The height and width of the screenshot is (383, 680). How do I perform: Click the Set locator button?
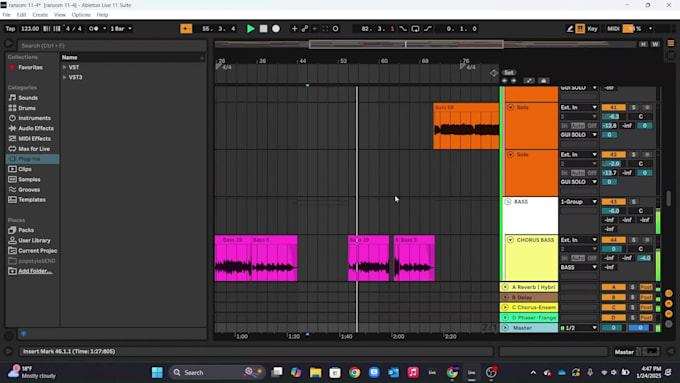[509, 72]
